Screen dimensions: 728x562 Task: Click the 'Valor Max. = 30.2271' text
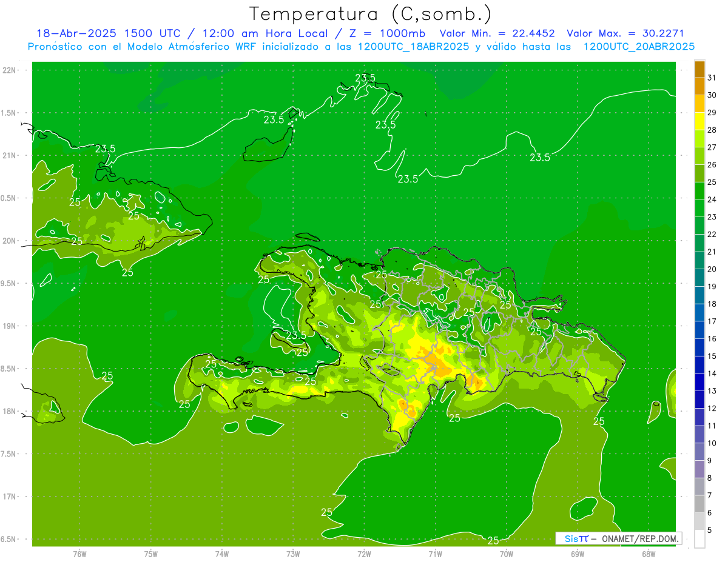click(625, 33)
